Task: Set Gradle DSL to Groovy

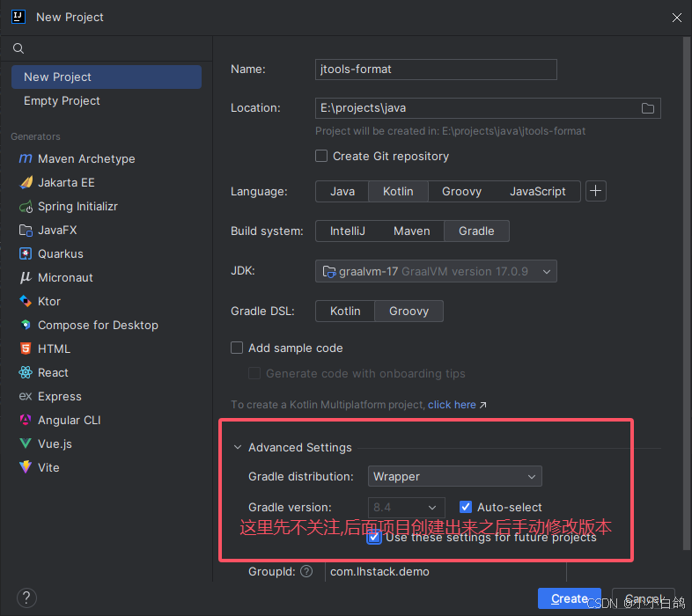Action: [409, 312]
